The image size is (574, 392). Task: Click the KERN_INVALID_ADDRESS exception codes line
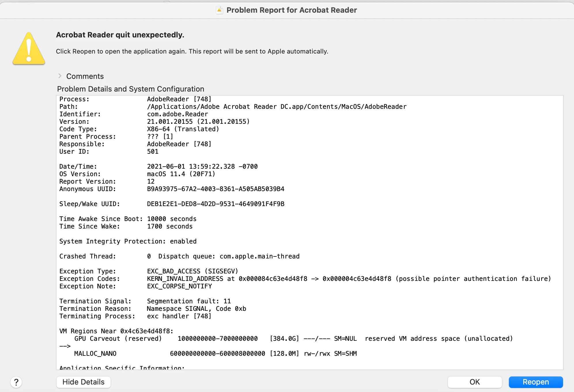(305, 279)
